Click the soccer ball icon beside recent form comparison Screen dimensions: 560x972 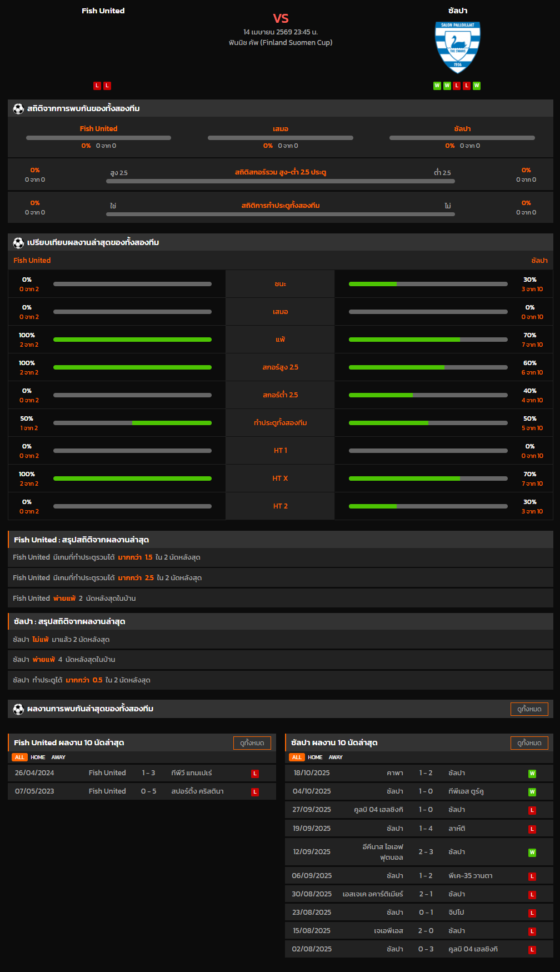18,242
